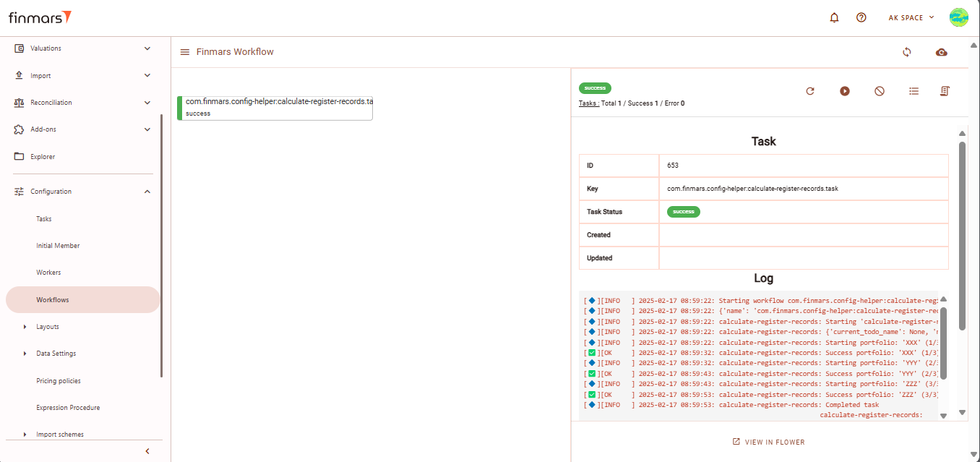Expand the Layouts tree item
The image size is (980, 462).
coord(25,327)
